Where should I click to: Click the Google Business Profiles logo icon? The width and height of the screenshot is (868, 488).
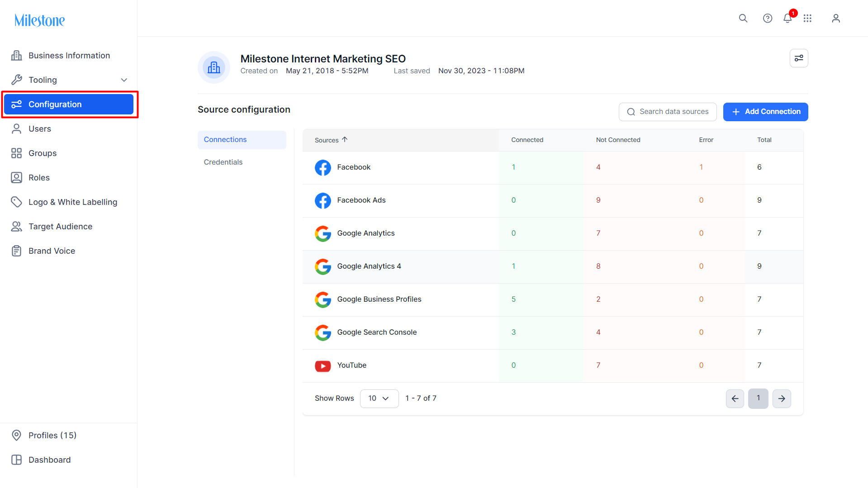point(323,300)
